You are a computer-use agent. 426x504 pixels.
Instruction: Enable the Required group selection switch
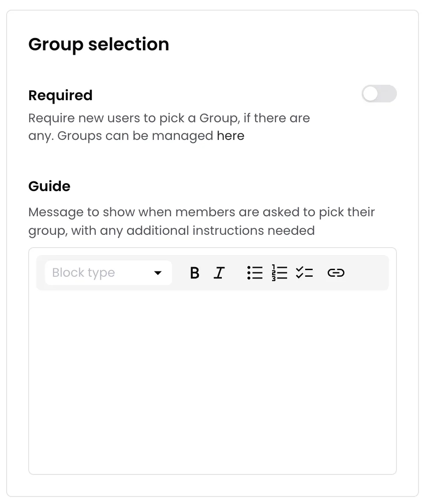(x=379, y=94)
